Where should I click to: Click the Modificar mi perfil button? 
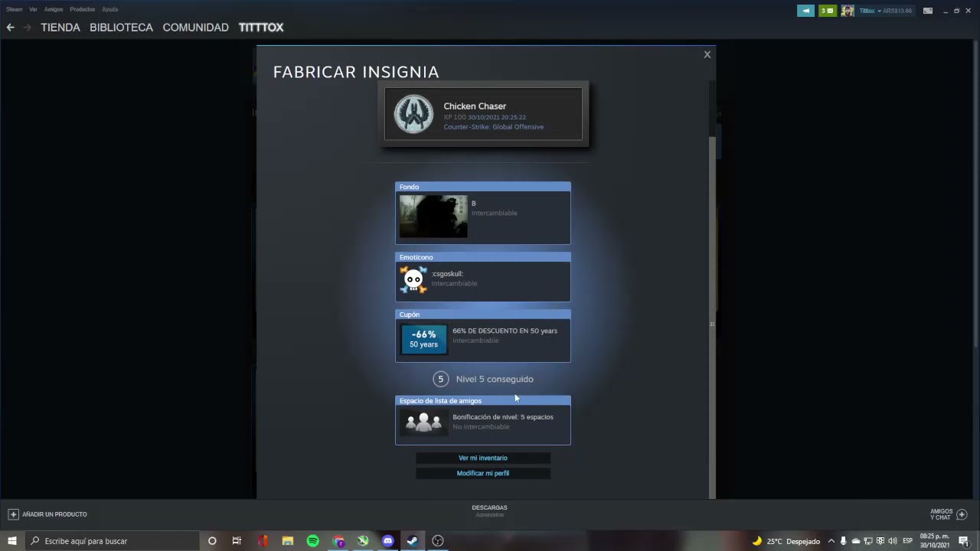tap(483, 473)
